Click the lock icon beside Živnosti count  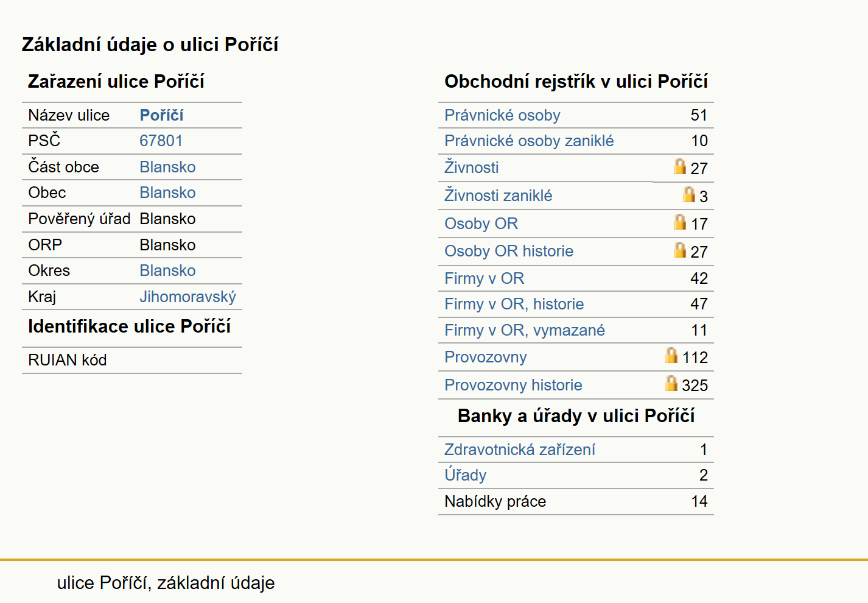680,166
